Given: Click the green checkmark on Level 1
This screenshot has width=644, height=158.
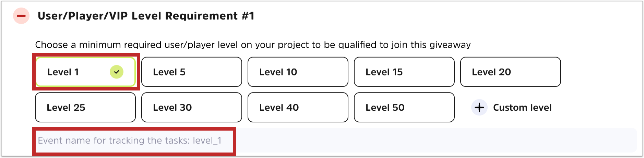Looking at the screenshot, I should tap(117, 72).
